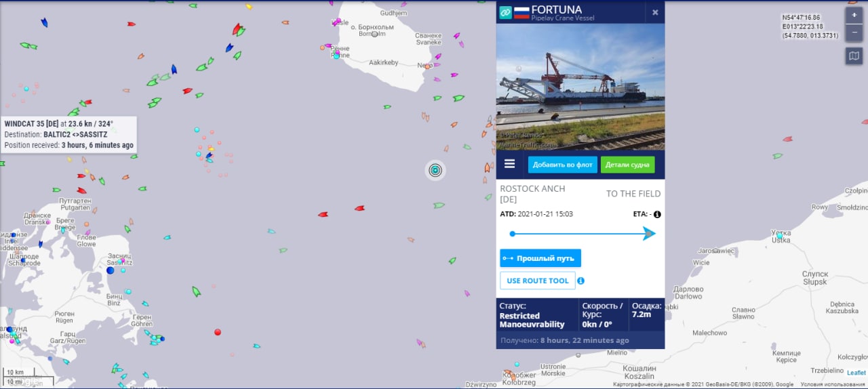The height and width of the screenshot is (389, 868).
Task: Click the 'Добавить во флот' button
Action: (563, 165)
